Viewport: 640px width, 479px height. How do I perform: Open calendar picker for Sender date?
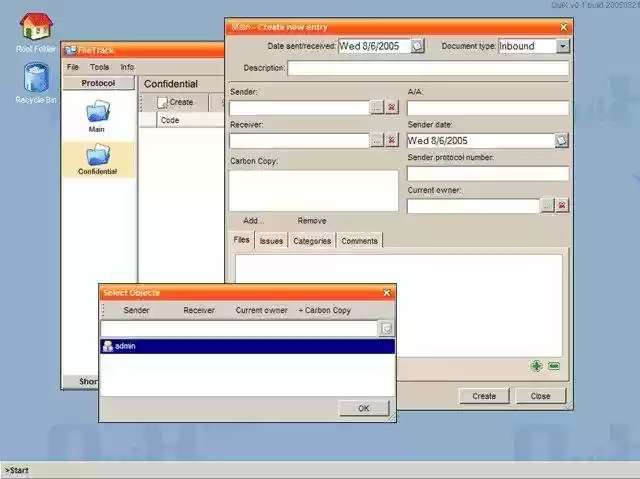point(562,140)
